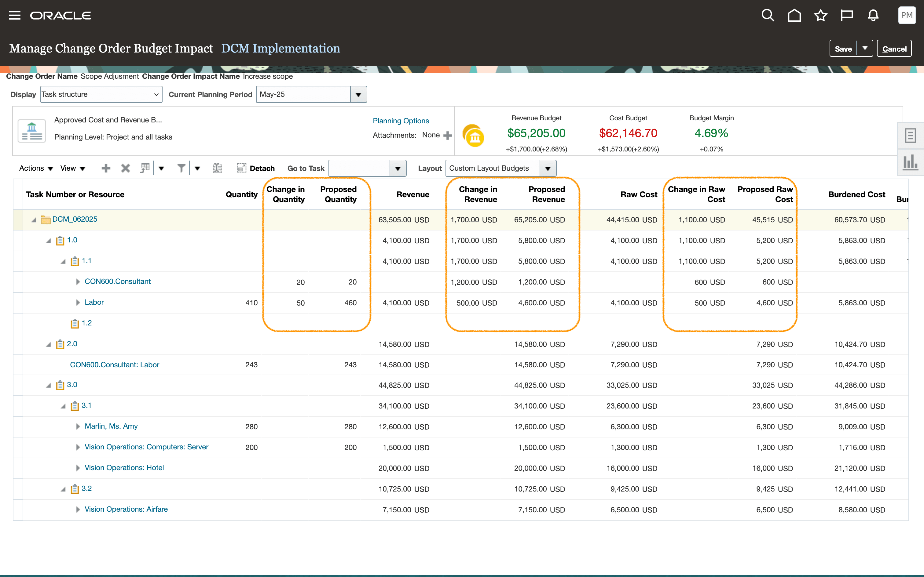
Task: Collapse the DCM_062025 tree node
Action: (34, 220)
